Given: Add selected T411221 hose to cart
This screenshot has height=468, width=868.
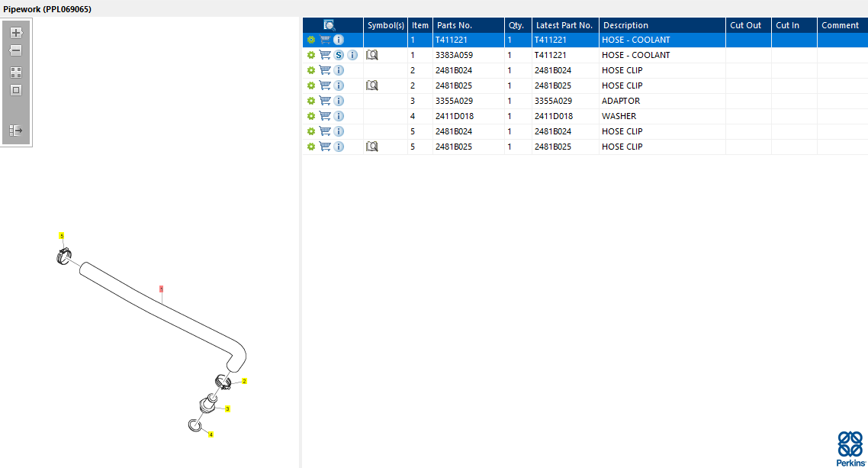Looking at the screenshot, I should (325, 40).
